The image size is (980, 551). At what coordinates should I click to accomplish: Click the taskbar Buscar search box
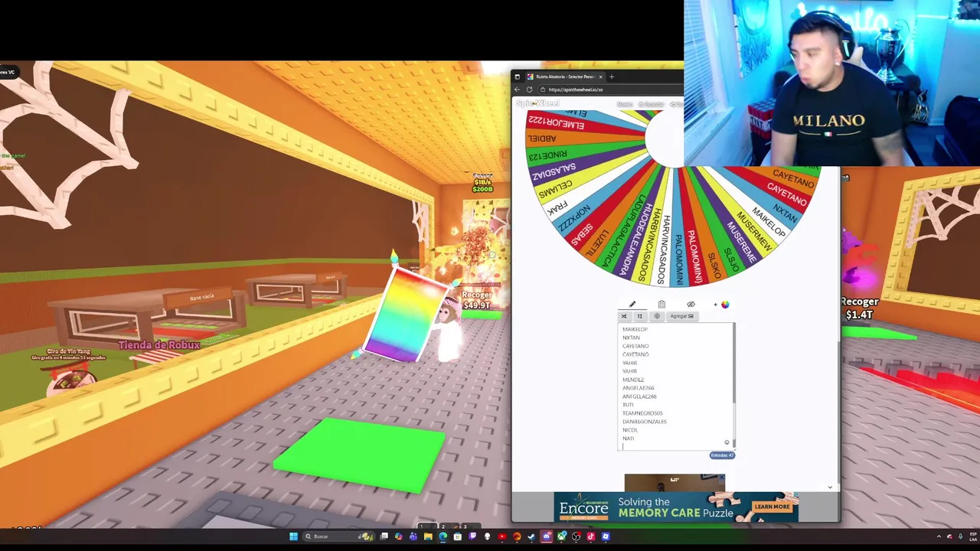click(x=338, y=536)
